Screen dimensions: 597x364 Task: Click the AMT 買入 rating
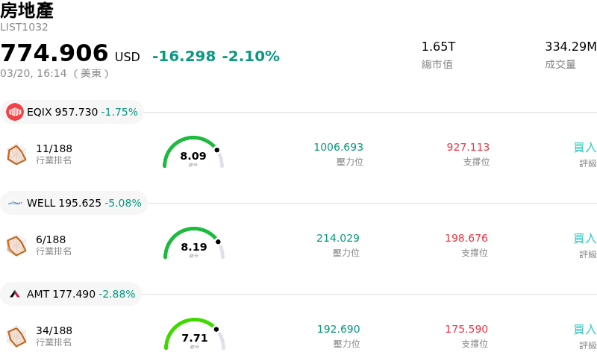(585, 330)
